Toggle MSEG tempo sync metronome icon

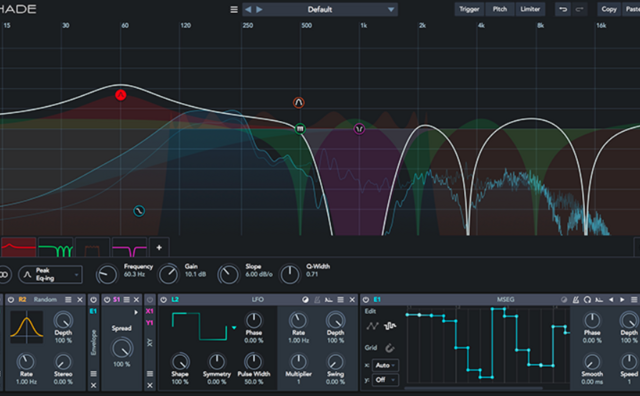[x=576, y=300]
